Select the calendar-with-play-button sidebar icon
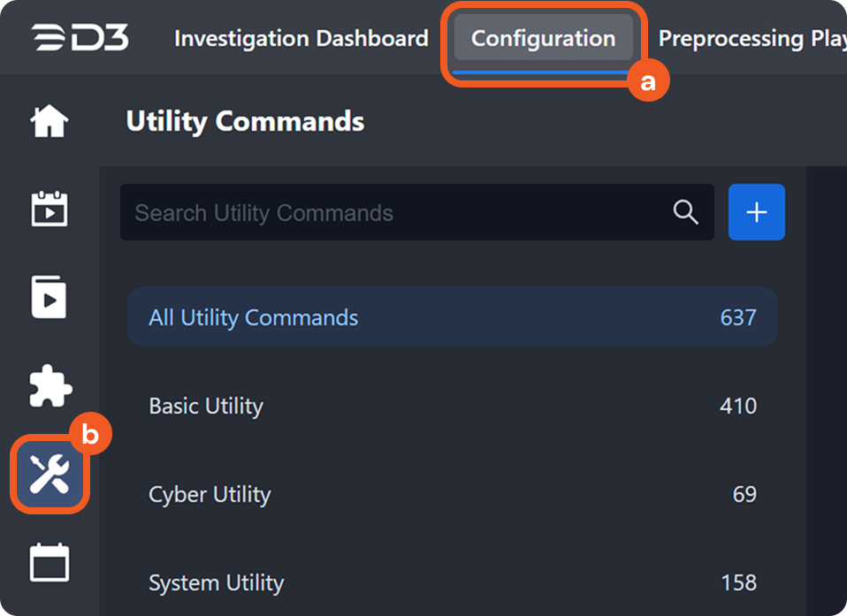Image resolution: width=847 pixels, height=616 pixels. (50, 209)
